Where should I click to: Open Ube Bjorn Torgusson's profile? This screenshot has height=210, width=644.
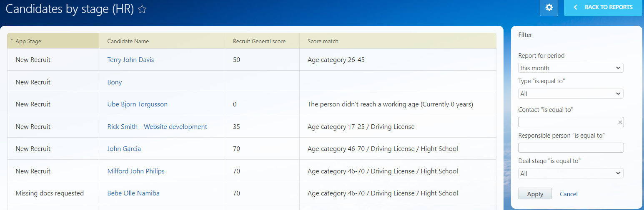click(137, 104)
